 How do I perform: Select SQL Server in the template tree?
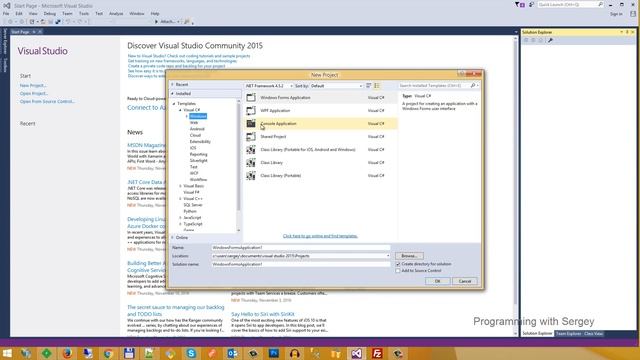193,205
